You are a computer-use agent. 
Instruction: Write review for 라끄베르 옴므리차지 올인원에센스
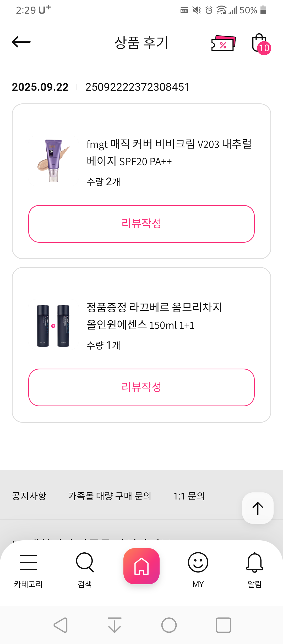(x=141, y=387)
